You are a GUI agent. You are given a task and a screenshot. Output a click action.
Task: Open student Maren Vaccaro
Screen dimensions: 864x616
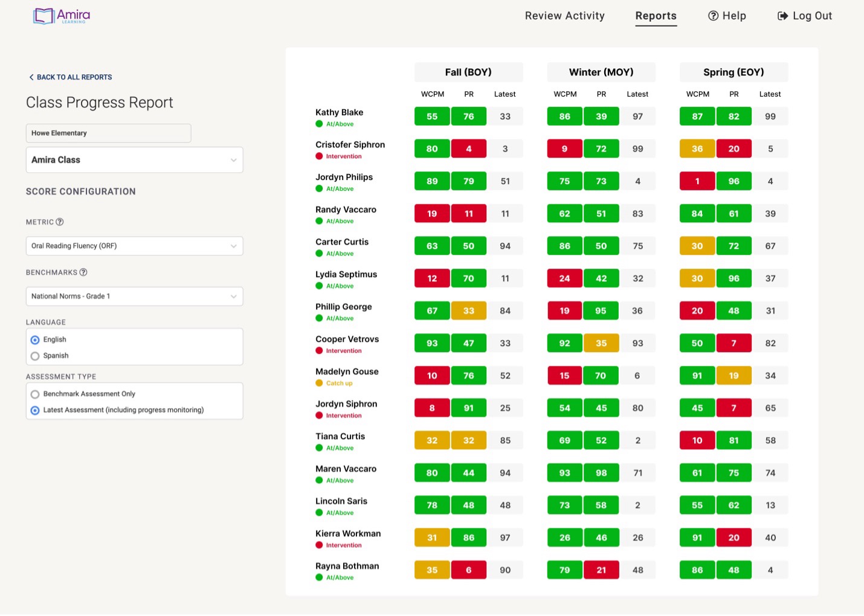point(346,469)
